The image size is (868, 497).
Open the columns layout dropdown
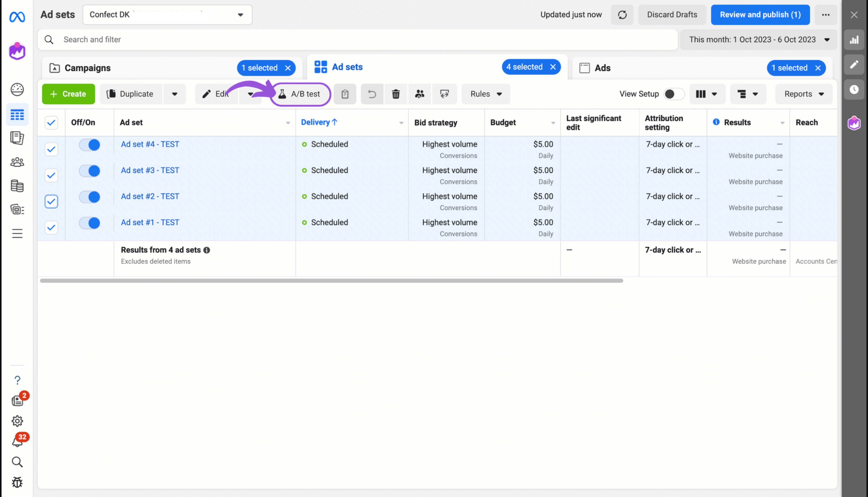pos(707,94)
